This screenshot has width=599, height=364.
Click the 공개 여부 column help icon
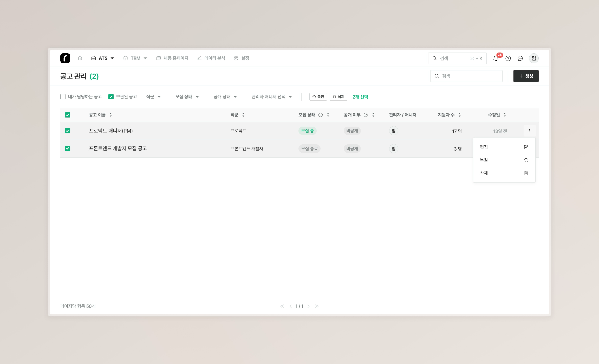click(366, 115)
